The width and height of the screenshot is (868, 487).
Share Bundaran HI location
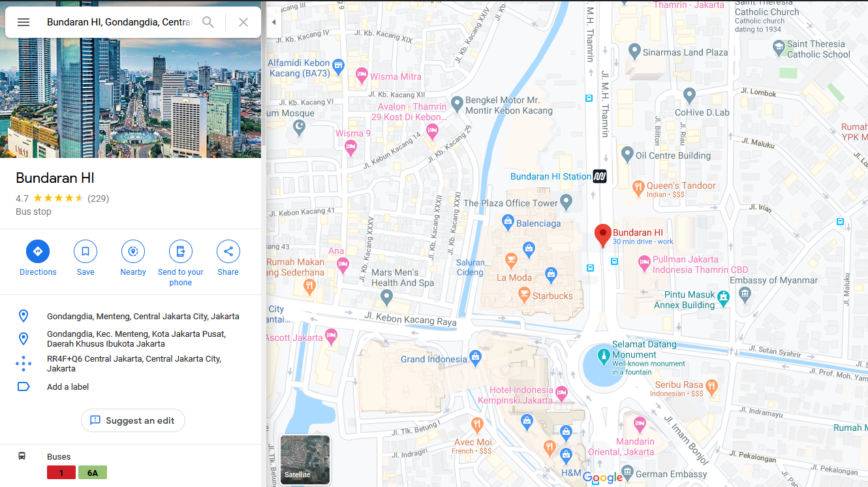(228, 259)
